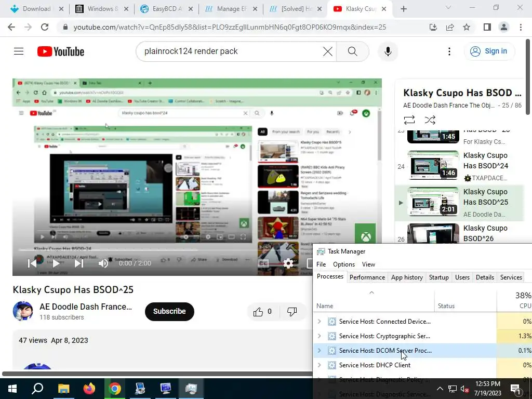Open the player settings gear
The width and height of the screenshot is (532, 399).
(288, 263)
